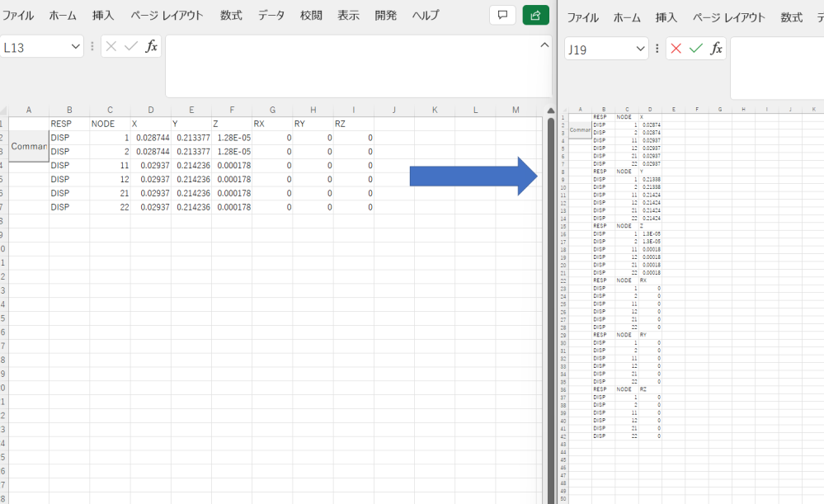The height and width of the screenshot is (504, 824).
Task: Click the green enter checkmark beside the J19 box
Action: click(696, 49)
